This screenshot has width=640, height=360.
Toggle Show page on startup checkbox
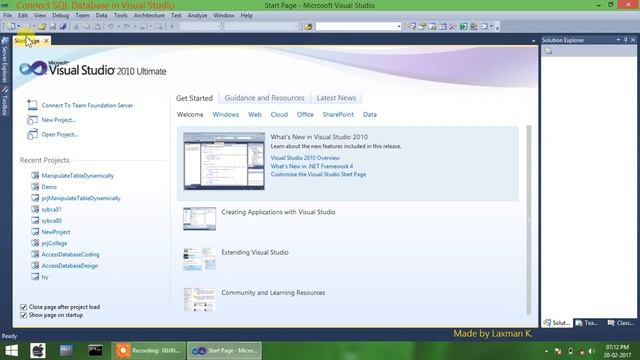[23, 316]
